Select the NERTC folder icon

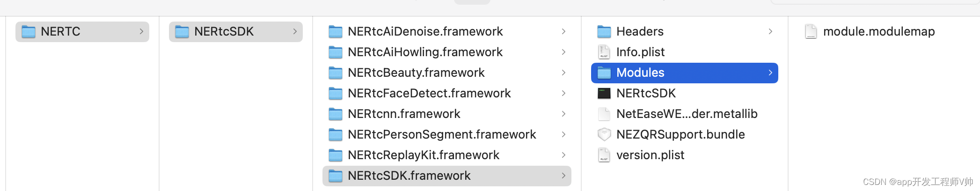[x=29, y=32]
